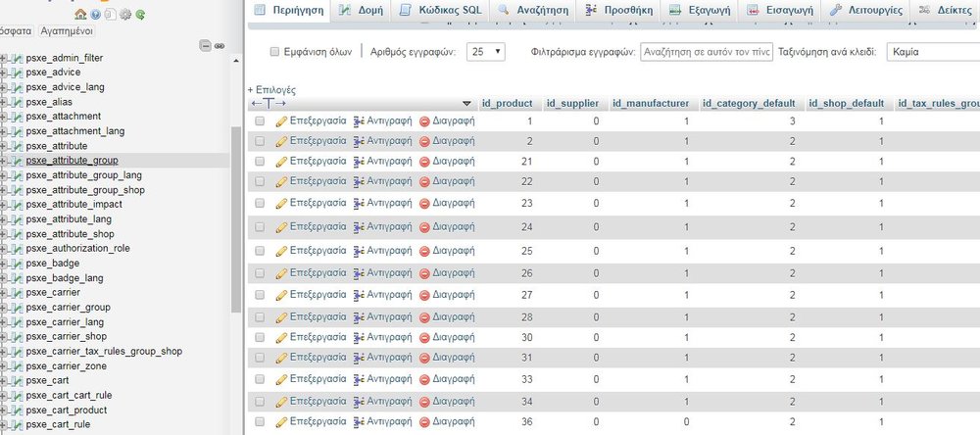Enable the Εμφάνιση όλων checkbox
The height and width of the screenshot is (435, 980).
coord(273,52)
